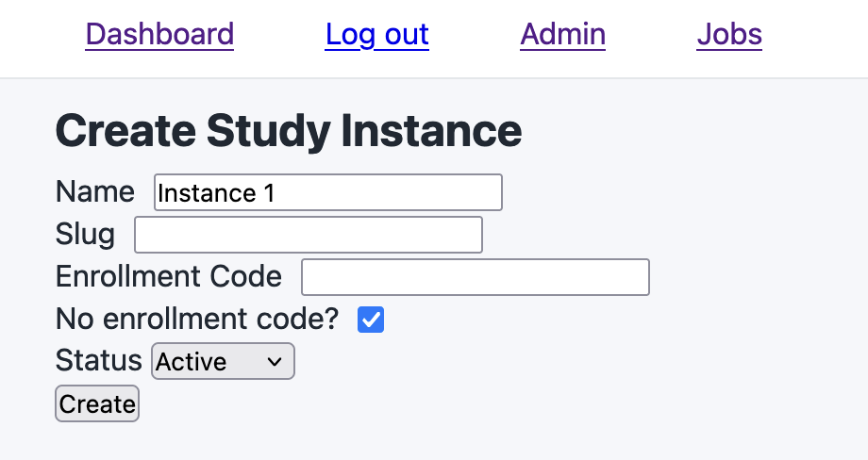This screenshot has height=460, width=868.
Task: Open the Jobs navigation link
Action: tap(729, 35)
